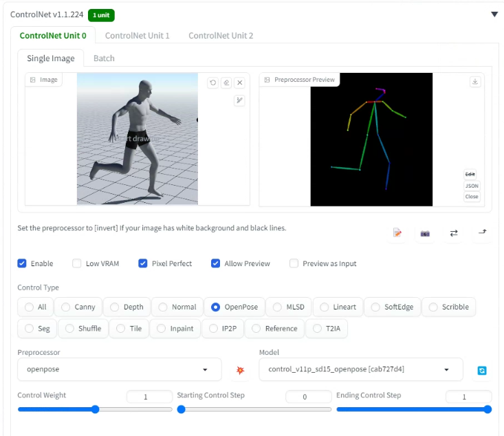Click the Ending Control Step number field
The height and width of the screenshot is (436, 504).
[x=468, y=396]
